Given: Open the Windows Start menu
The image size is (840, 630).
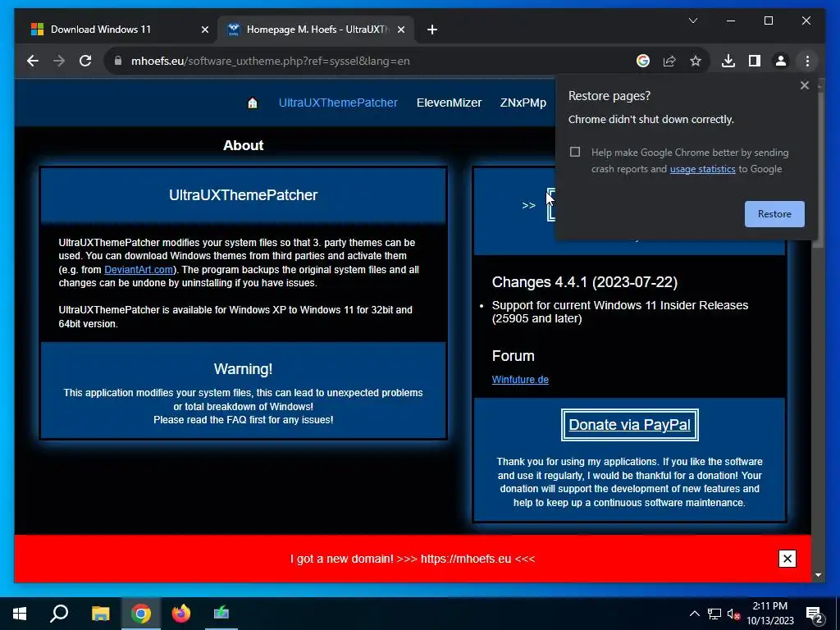Looking at the screenshot, I should coord(20,614).
